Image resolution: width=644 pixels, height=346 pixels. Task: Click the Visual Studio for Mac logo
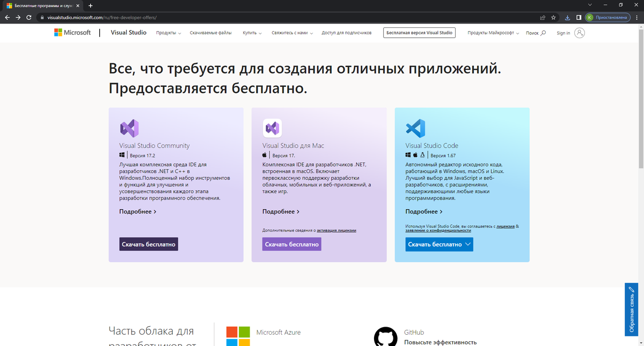click(x=272, y=128)
